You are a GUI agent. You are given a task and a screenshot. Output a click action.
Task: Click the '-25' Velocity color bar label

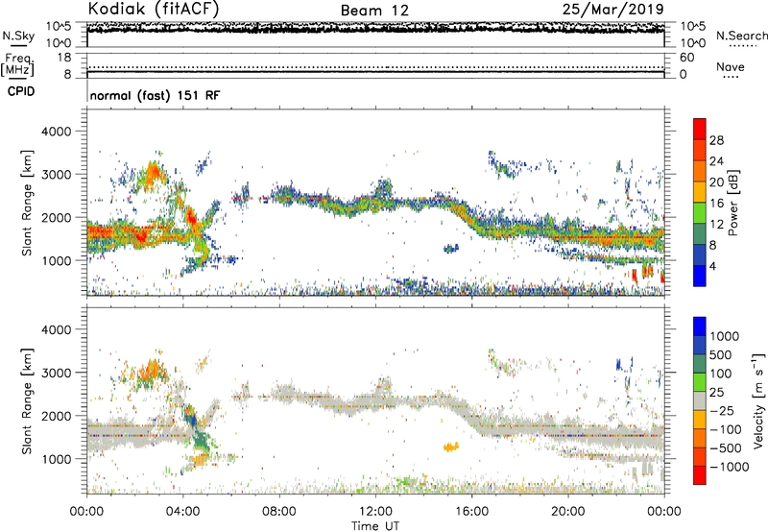point(724,410)
